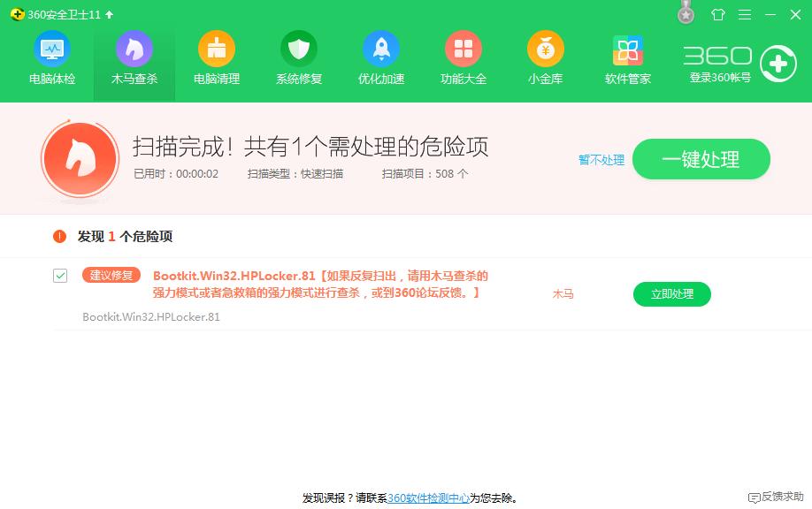This screenshot has height=509, width=812.
Task: Open the 功能大全 feature center
Action: (463, 56)
